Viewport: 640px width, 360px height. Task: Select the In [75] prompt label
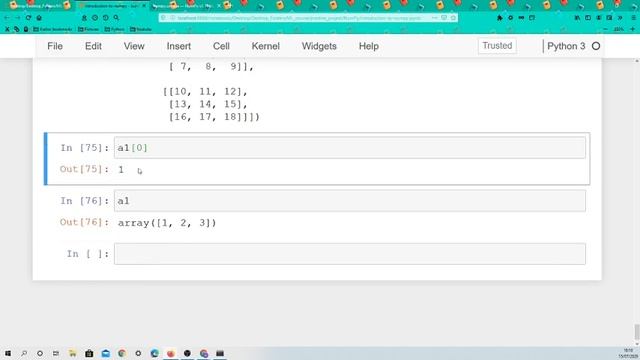tap(84, 148)
